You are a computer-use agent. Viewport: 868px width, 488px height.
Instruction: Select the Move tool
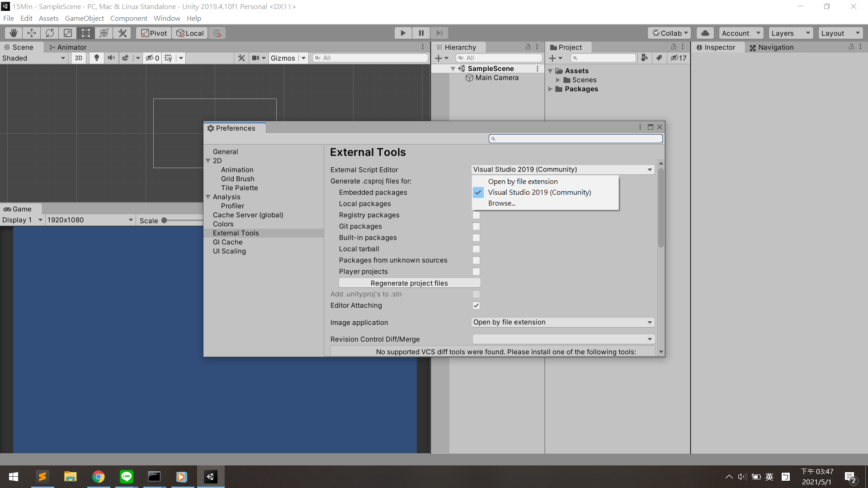coord(32,33)
